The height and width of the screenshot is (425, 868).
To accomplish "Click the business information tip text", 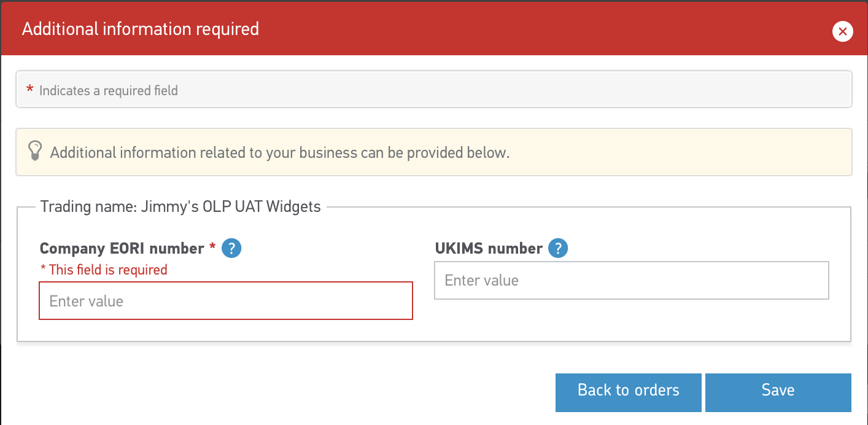I will 280,152.
